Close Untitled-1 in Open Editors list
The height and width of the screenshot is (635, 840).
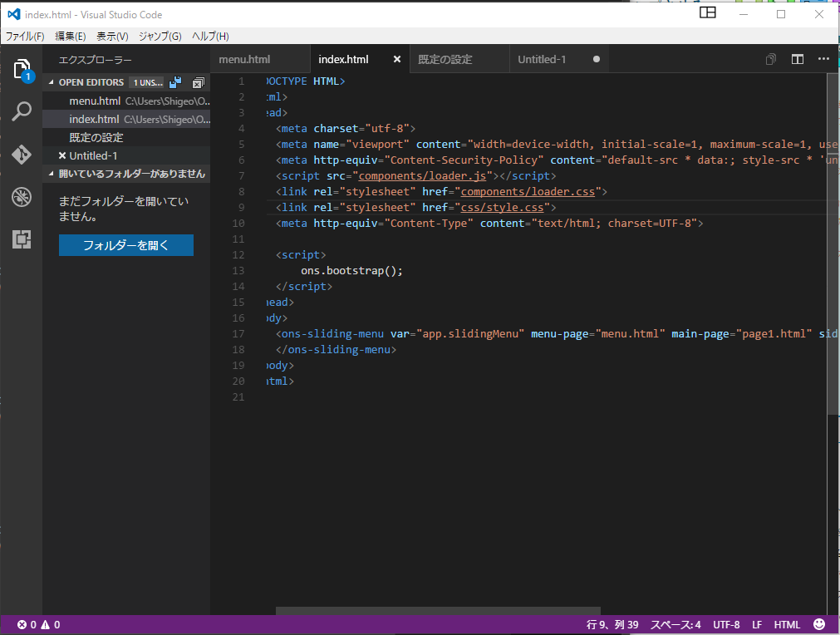62,155
